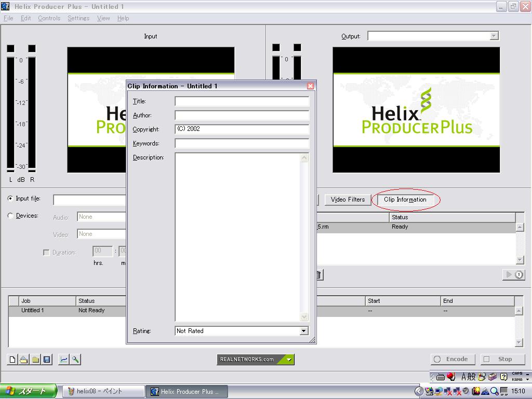Open the IME pad icon in language bar

tap(482, 376)
